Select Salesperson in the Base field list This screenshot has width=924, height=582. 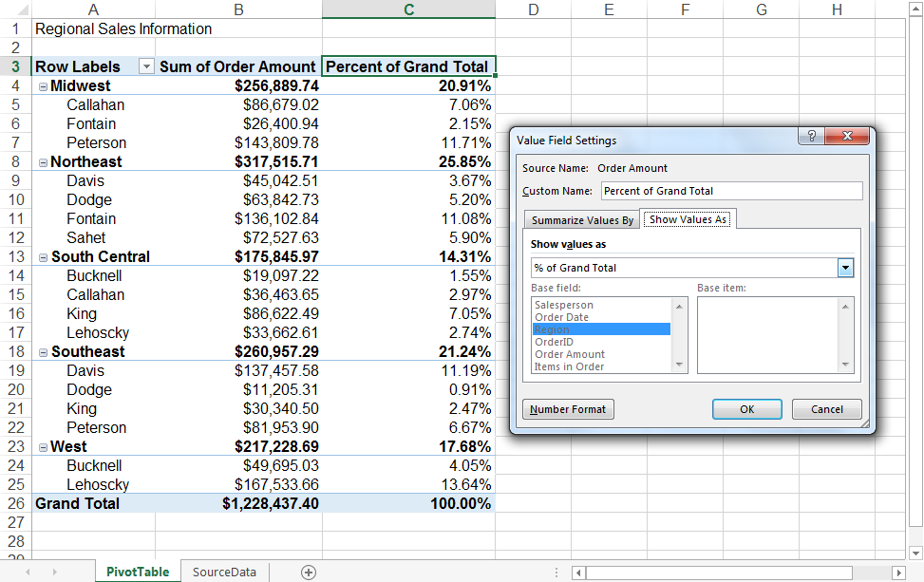pos(565,305)
